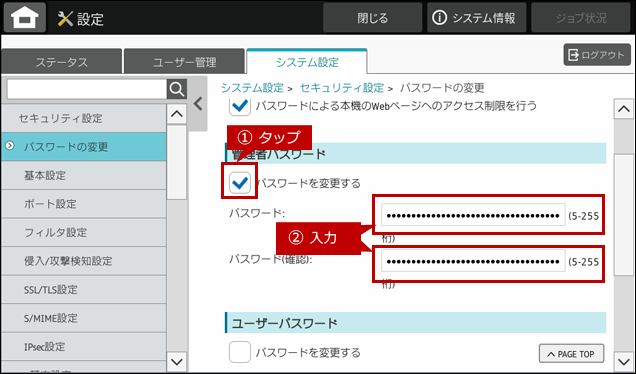Image resolution: width=636 pixels, height=374 pixels.
Task: Open ポート設定 in sidebar
Action: pyautogui.click(x=84, y=204)
